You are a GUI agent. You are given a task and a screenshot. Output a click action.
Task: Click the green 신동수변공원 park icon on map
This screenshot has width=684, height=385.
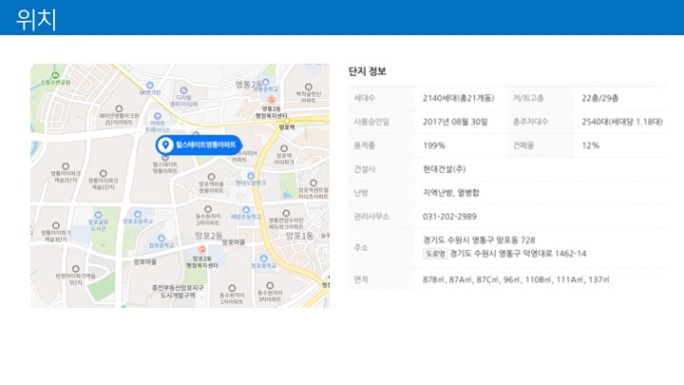pyautogui.click(x=55, y=75)
